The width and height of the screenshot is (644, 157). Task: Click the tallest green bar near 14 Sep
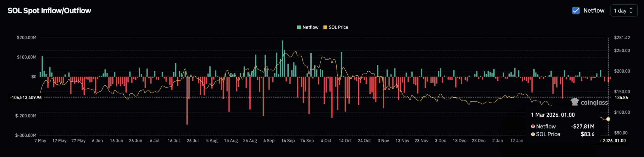pyautogui.click(x=282, y=58)
